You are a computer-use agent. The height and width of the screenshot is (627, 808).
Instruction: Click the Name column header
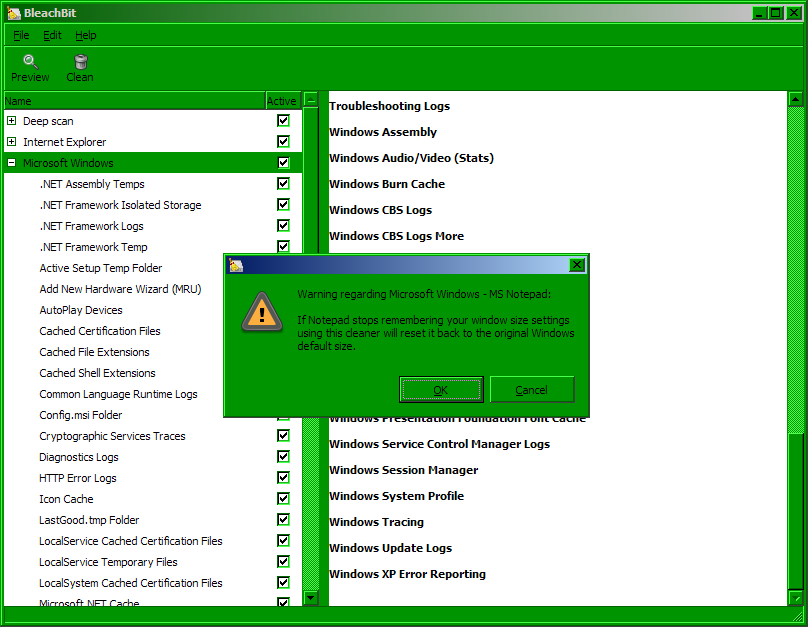(x=134, y=100)
